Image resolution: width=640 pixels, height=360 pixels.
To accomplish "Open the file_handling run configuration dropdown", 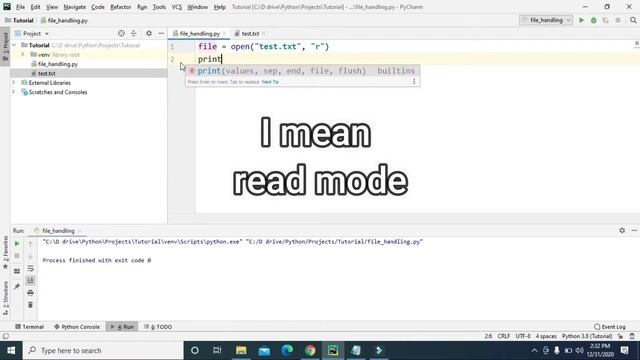I will 546,20.
